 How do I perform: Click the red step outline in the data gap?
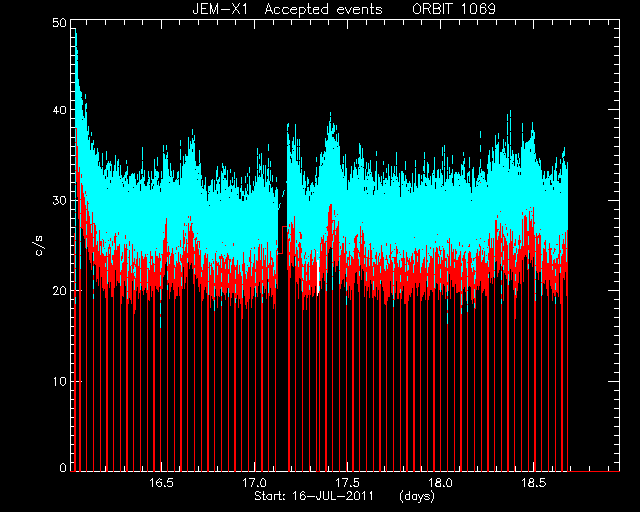[282, 240]
